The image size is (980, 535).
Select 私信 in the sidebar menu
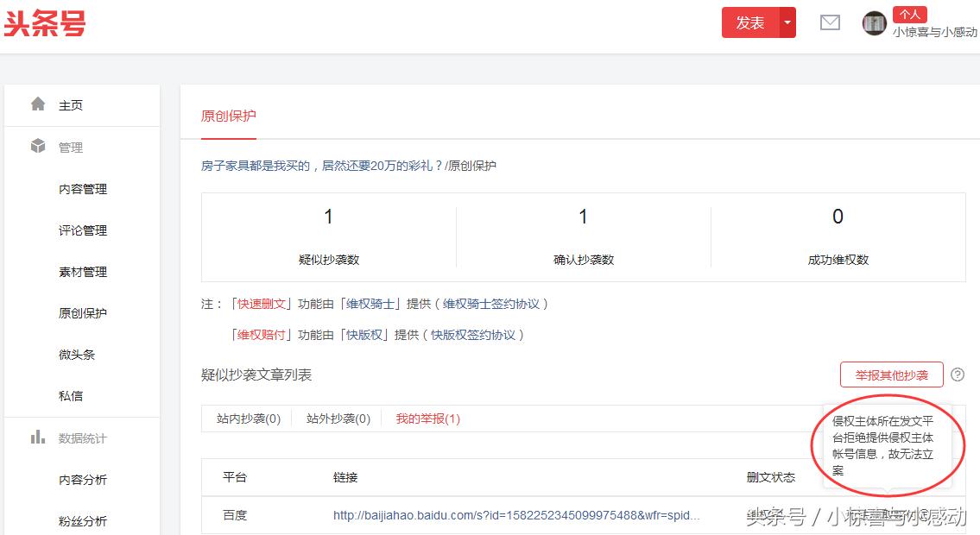click(x=72, y=395)
